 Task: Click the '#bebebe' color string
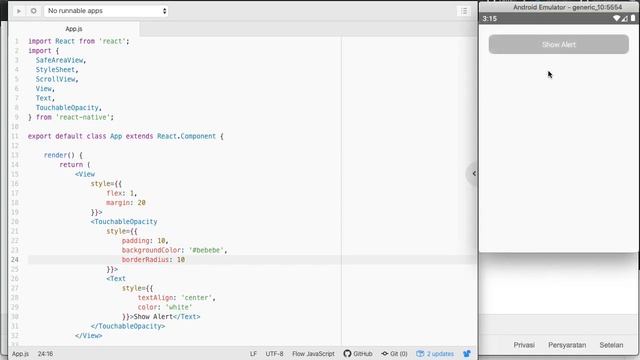(x=206, y=250)
